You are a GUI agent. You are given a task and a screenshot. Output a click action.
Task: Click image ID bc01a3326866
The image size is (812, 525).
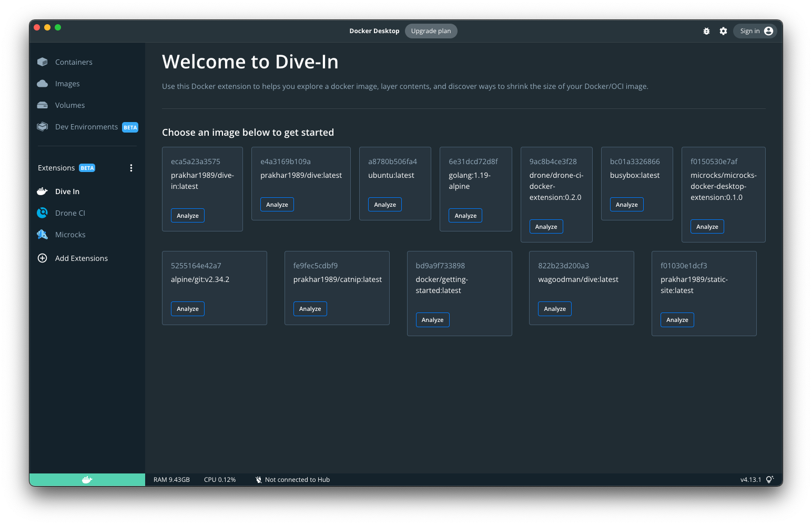635,161
